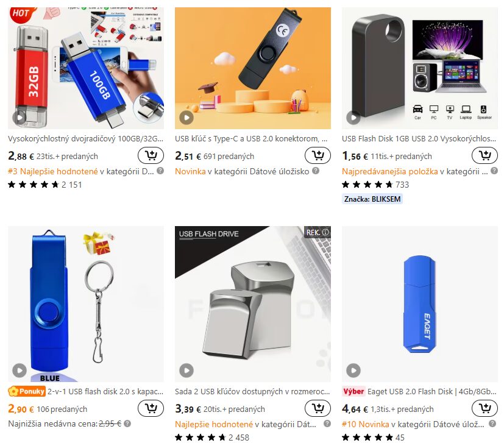Screen dimensions: 504x443
Task: Add the 2,90 € blue 2-v-1 drive to cart
Action: click(x=151, y=408)
